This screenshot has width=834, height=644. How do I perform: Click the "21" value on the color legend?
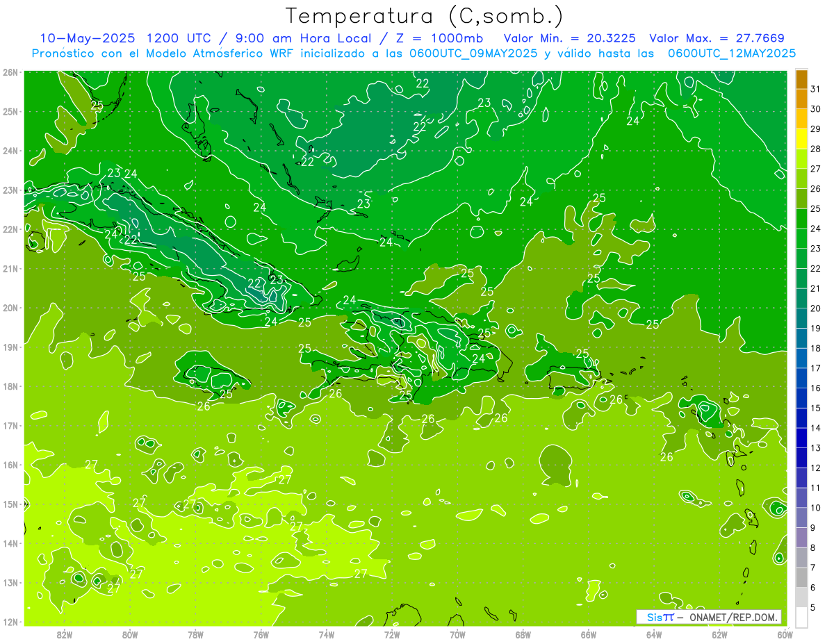coord(815,288)
